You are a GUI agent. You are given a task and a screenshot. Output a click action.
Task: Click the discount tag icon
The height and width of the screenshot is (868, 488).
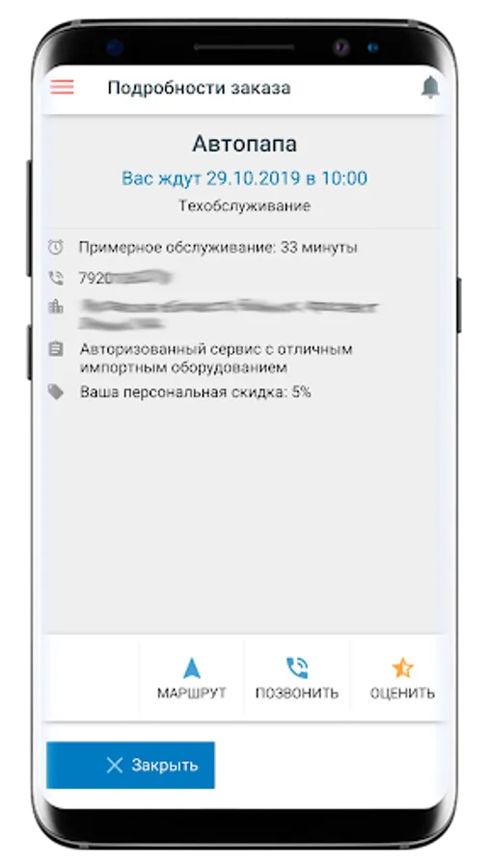pyautogui.click(x=56, y=393)
